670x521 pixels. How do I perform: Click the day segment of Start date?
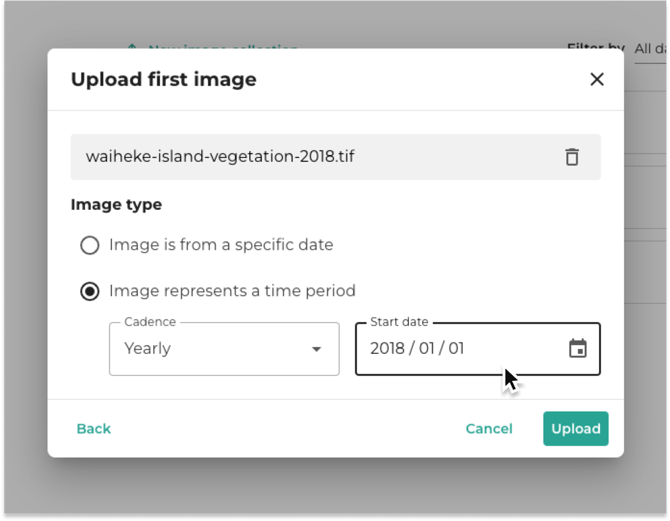point(456,349)
